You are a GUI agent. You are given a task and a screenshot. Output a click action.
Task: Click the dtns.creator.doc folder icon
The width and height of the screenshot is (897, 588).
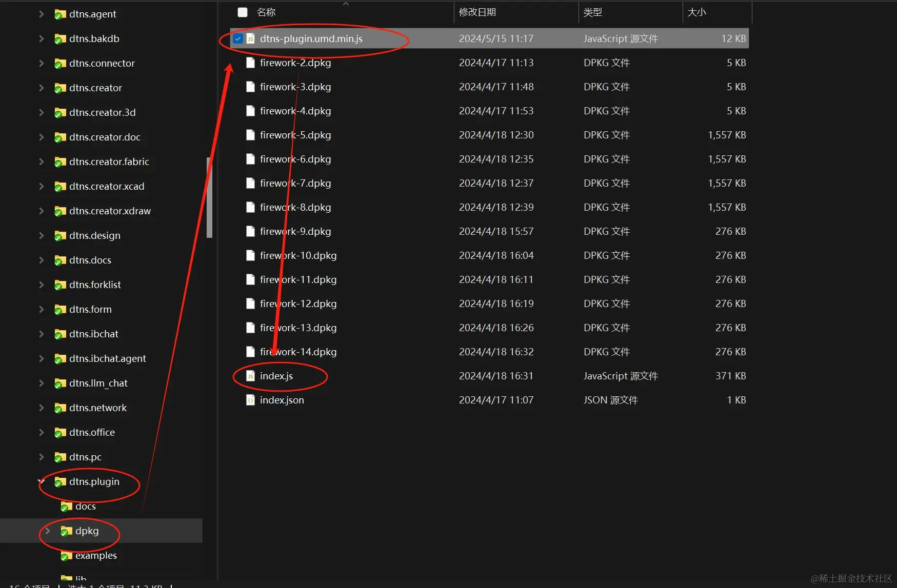click(x=60, y=137)
